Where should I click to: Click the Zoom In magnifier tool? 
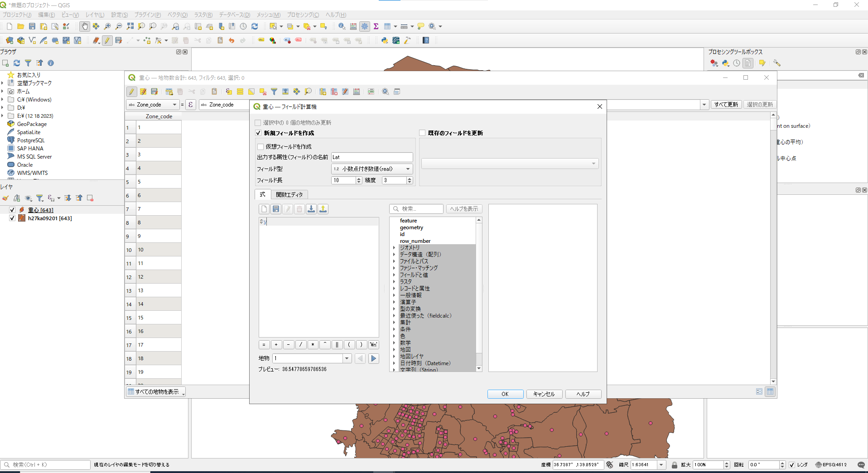click(107, 26)
